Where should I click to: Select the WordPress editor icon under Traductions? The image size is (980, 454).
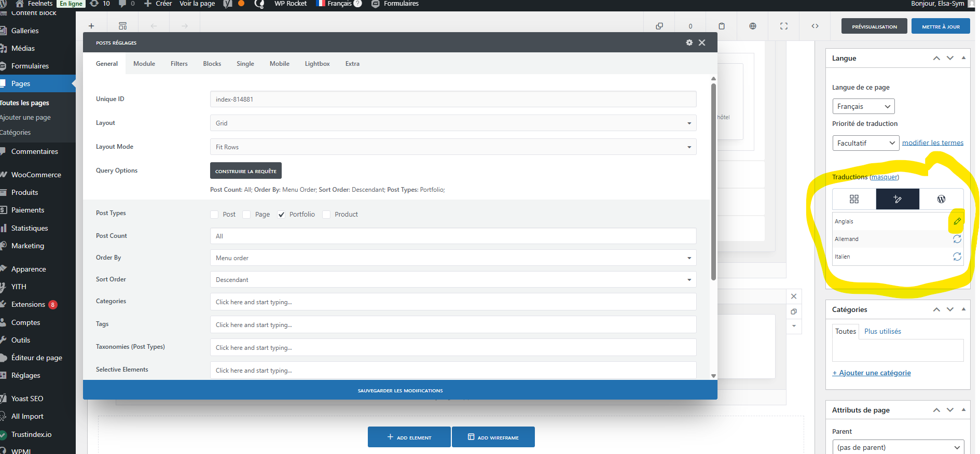tap(941, 199)
